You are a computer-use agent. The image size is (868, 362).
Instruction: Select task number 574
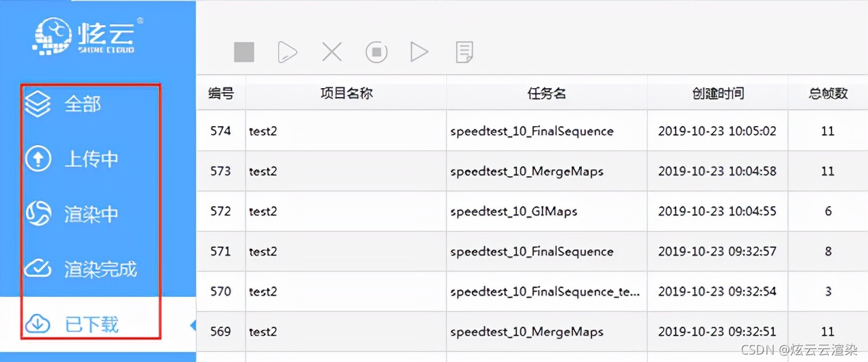tap(220, 131)
